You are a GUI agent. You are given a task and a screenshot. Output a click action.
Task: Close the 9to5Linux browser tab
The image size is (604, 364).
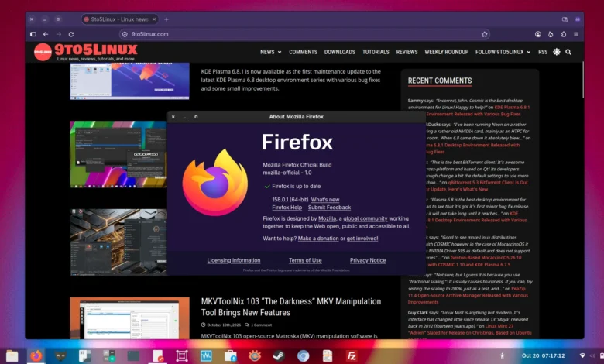pyautogui.click(x=154, y=19)
